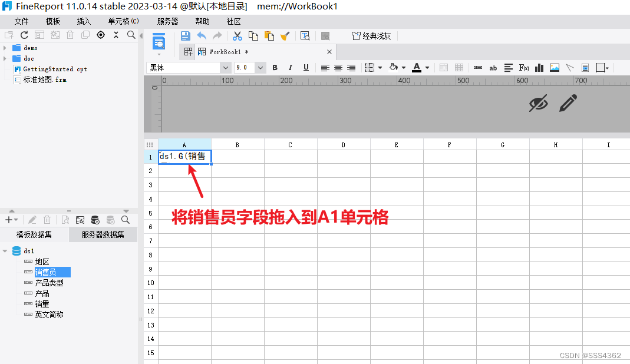
Task: Collapse the ds1 dataset node
Action: click(5, 251)
